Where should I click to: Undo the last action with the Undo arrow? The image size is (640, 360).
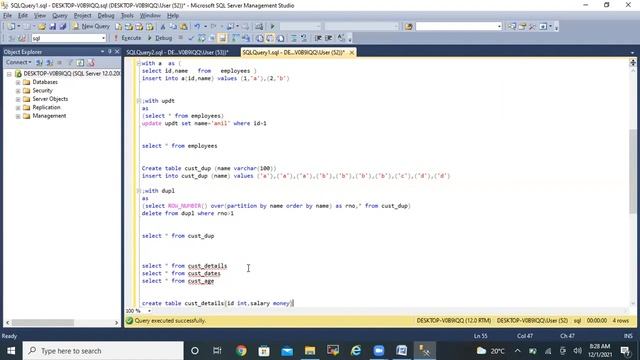pos(197,27)
